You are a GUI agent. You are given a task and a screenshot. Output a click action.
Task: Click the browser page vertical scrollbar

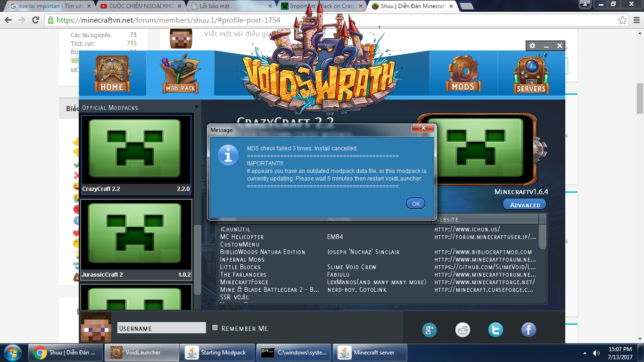coord(640,98)
